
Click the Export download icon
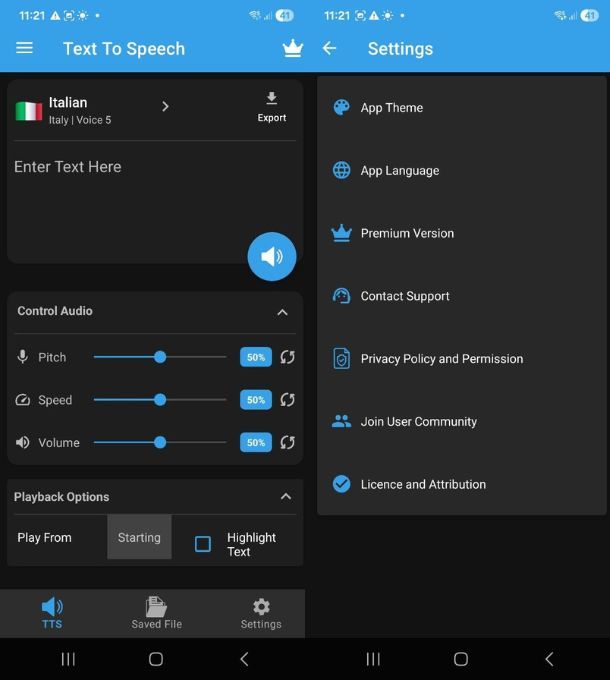271,98
